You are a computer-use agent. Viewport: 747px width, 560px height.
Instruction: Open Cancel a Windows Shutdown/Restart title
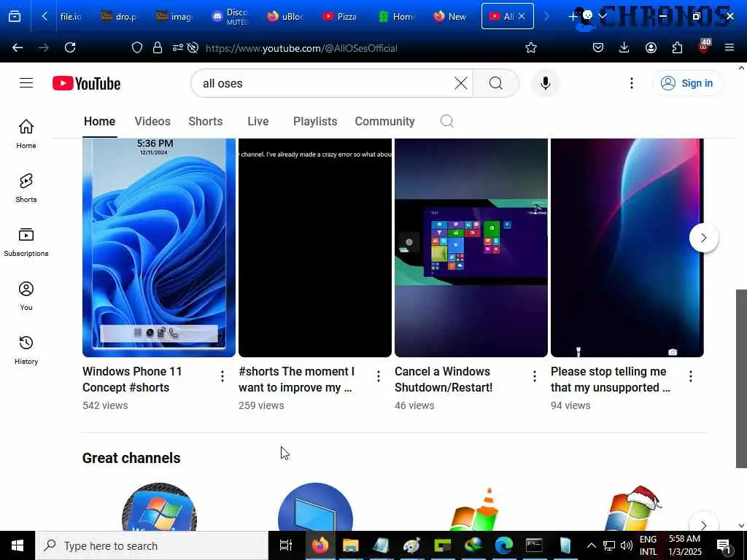[444, 379]
